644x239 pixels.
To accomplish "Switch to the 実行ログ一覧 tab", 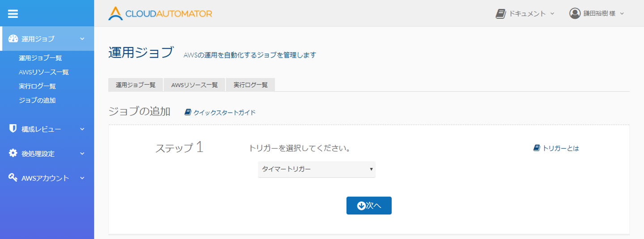I will [250, 85].
